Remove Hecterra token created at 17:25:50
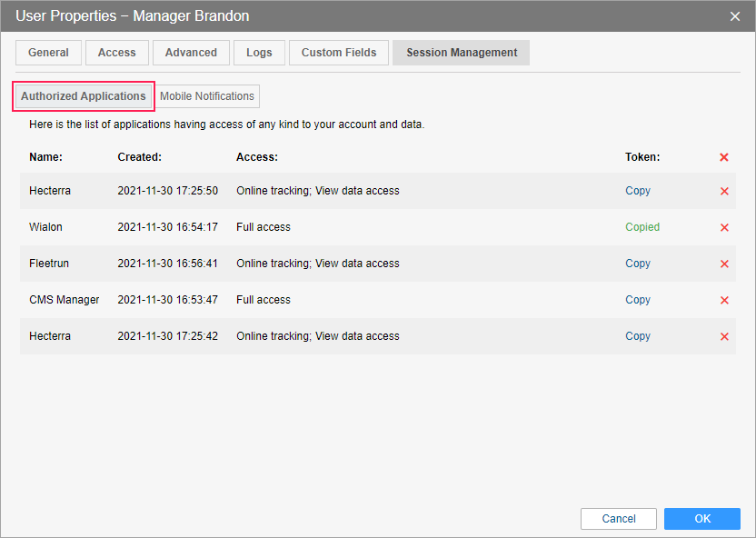 (x=724, y=191)
